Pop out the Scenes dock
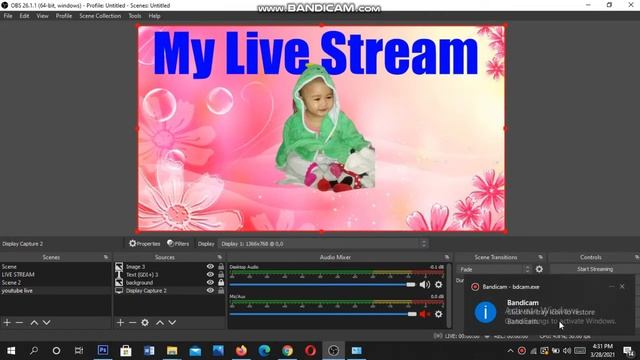Image resolution: width=640 pixels, height=360 pixels. (106, 257)
